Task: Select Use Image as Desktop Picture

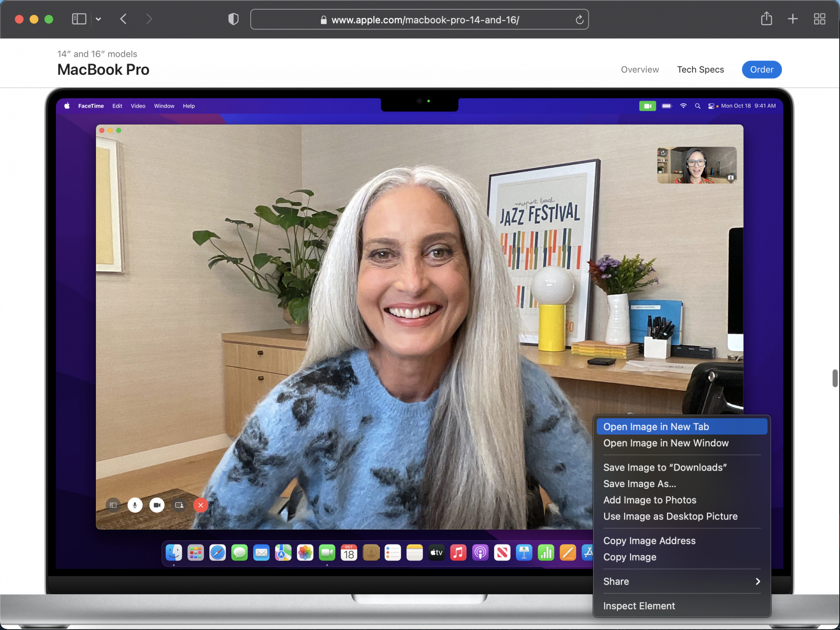Action: point(670,516)
